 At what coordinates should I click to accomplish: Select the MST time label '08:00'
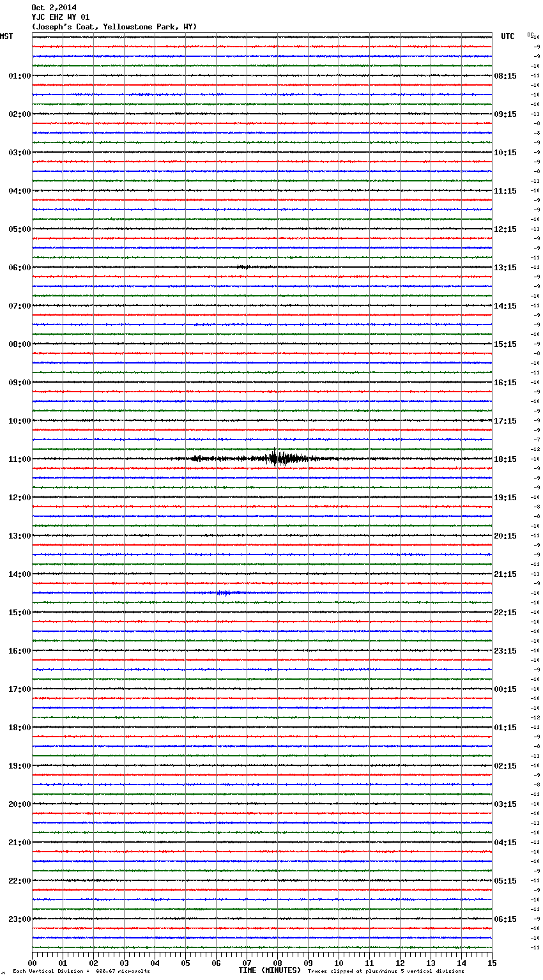(x=19, y=344)
